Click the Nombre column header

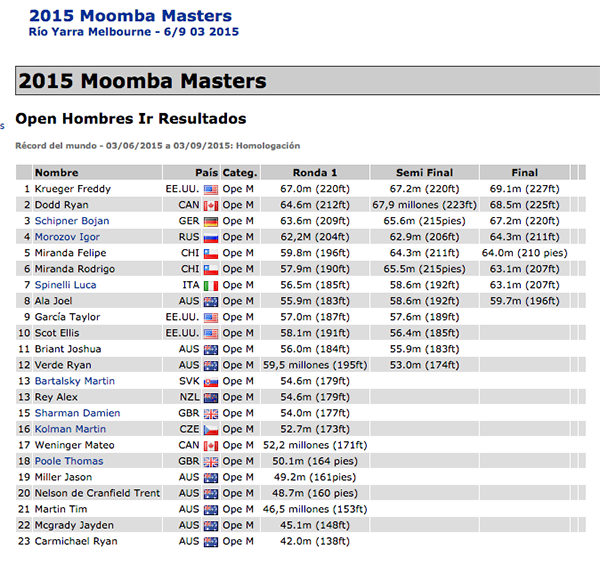pyautogui.click(x=56, y=172)
